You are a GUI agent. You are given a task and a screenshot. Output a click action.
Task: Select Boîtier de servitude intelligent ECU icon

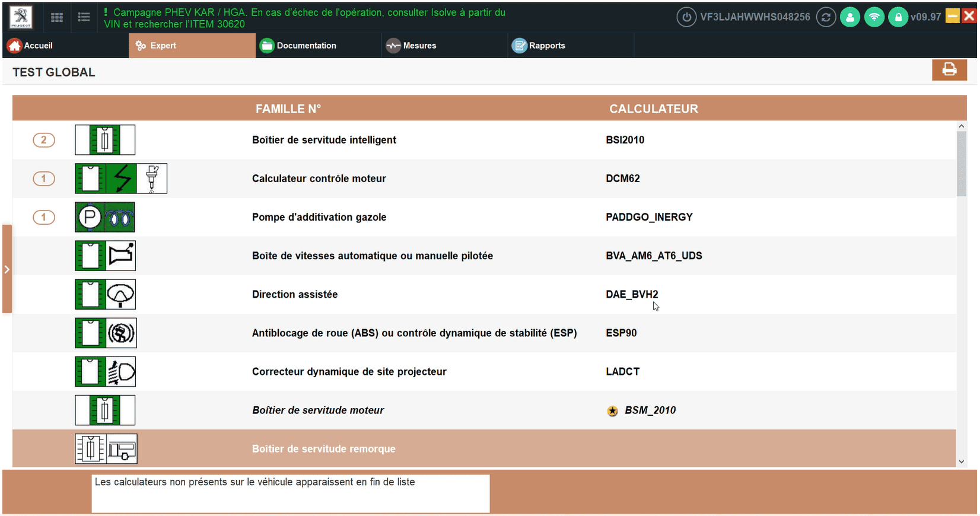click(x=105, y=140)
